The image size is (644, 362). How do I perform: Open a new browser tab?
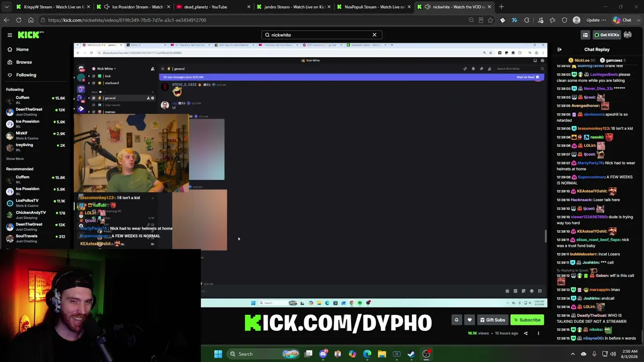[x=501, y=7]
